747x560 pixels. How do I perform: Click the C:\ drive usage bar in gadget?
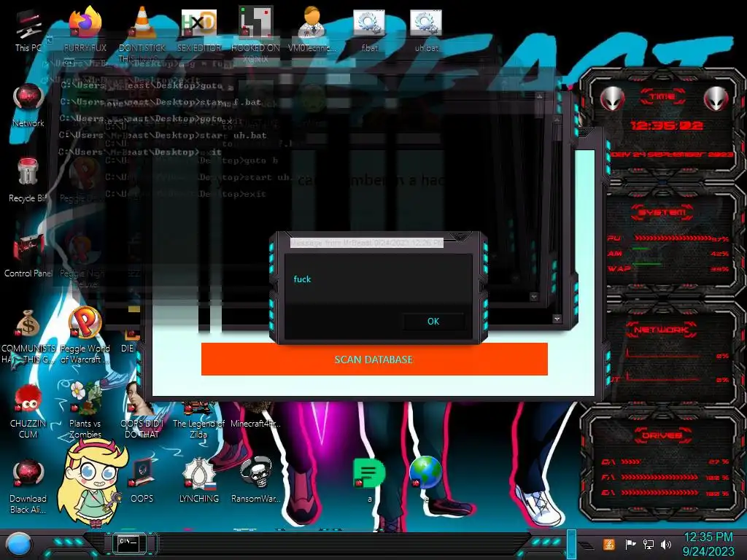[631, 462]
